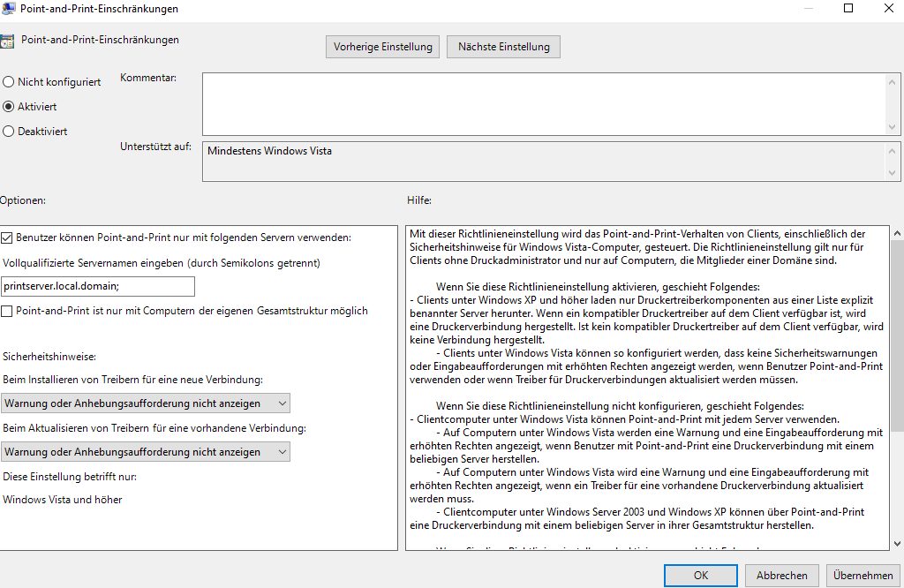Click the 'Sicherheitshinweise:' label
904x588 pixels.
click(x=49, y=357)
